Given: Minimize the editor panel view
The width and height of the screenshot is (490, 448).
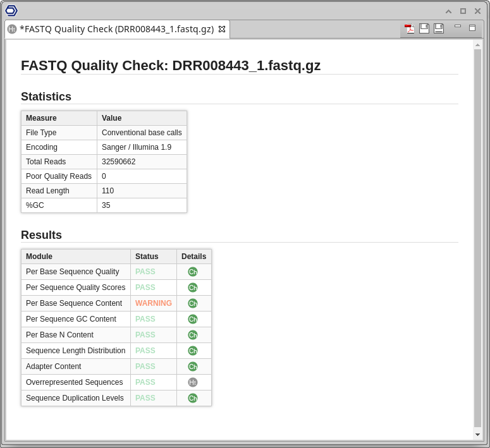Looking at the screenshot, I should 457,27.
